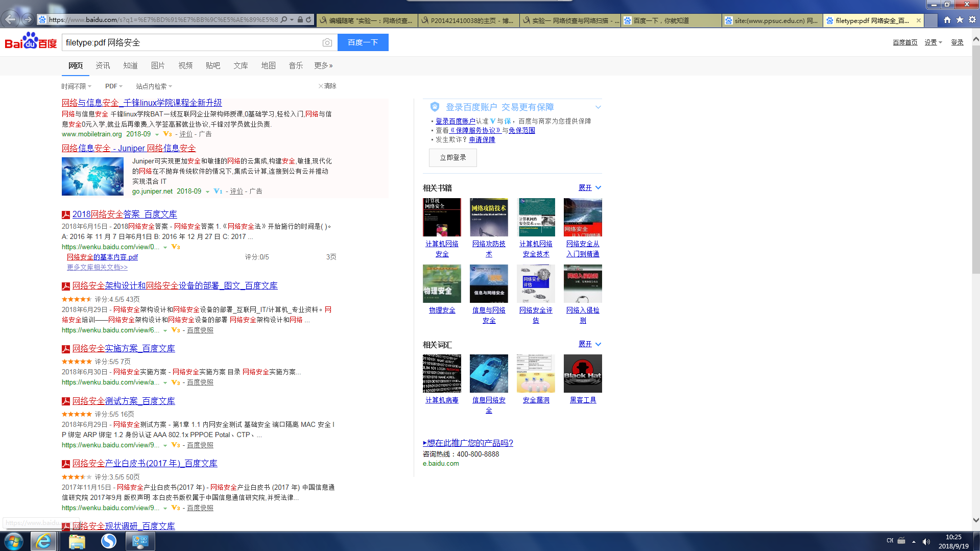Click PDF icon beside 网络安全实施方案 result
The width and height of the screenshot is (980, 551).
tap(66, 349)
